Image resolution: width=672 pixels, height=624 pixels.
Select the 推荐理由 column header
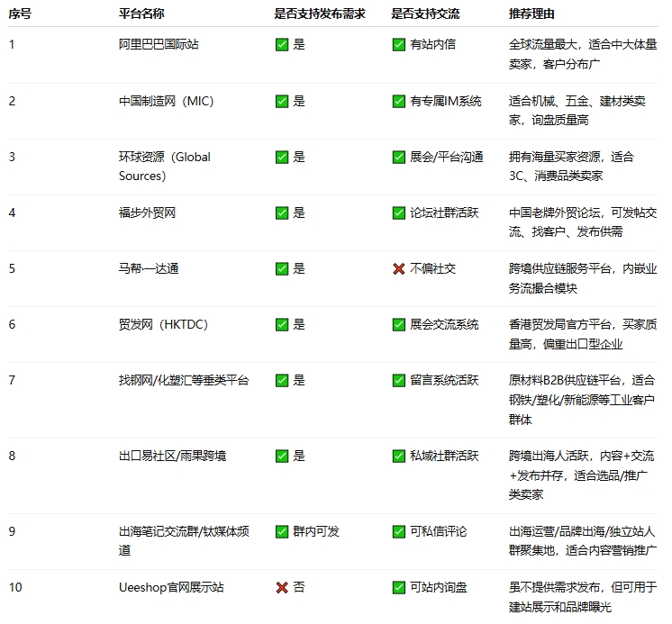pyautogui.click(x=531, y=14)
